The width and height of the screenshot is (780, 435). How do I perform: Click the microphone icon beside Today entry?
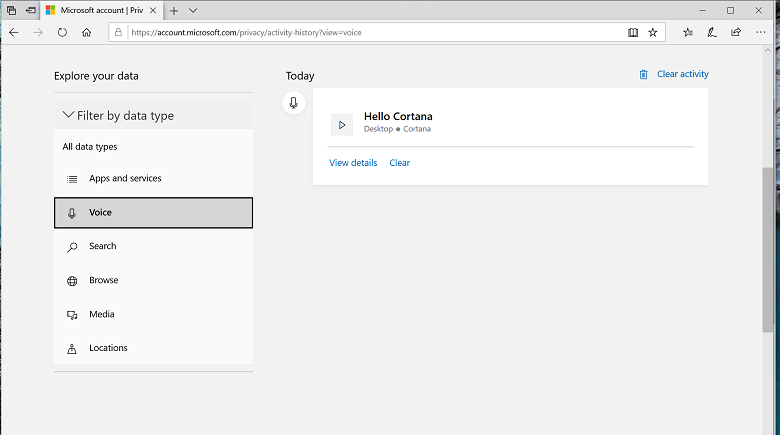[x=293, y=103]
